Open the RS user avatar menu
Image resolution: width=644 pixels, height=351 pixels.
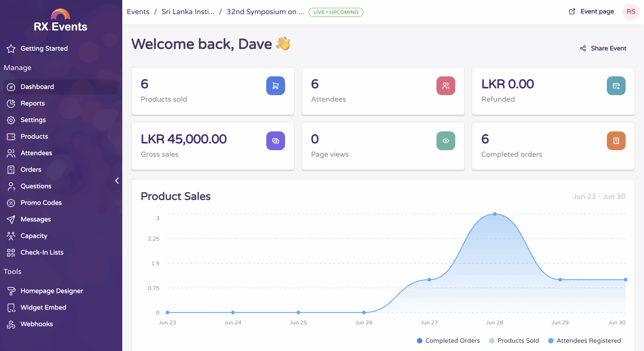(631, 12)
